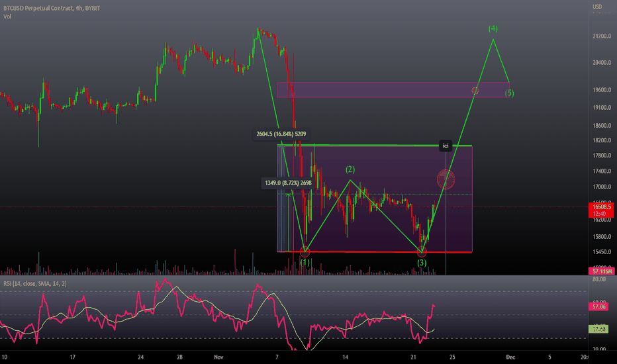This screenshot has height=364, width=617.
Task: Click the 18200.0 price axis label
Action: coord(602,140)
